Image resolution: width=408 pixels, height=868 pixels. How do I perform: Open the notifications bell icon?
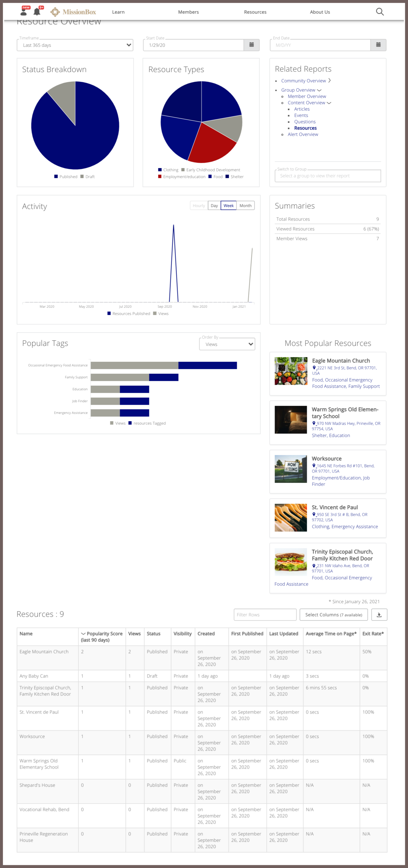tap(37, 11)
